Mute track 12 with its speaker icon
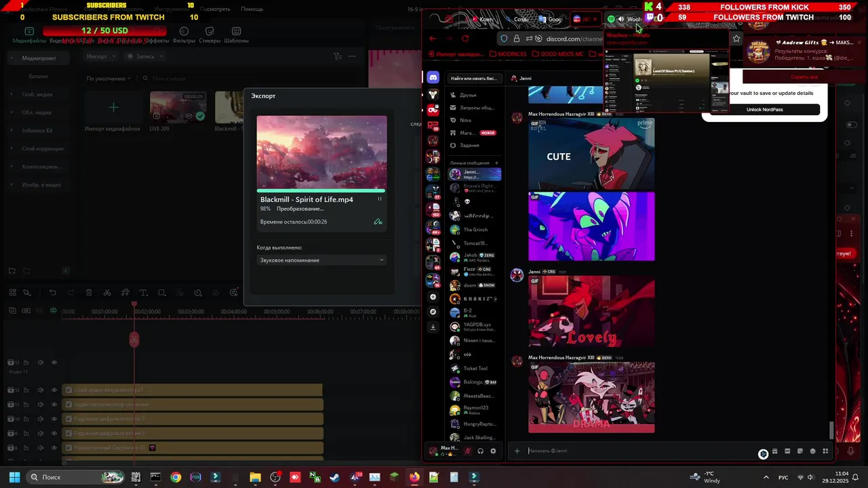The height and width of the screenshot is (488, 868). click(x=40, y=390)
